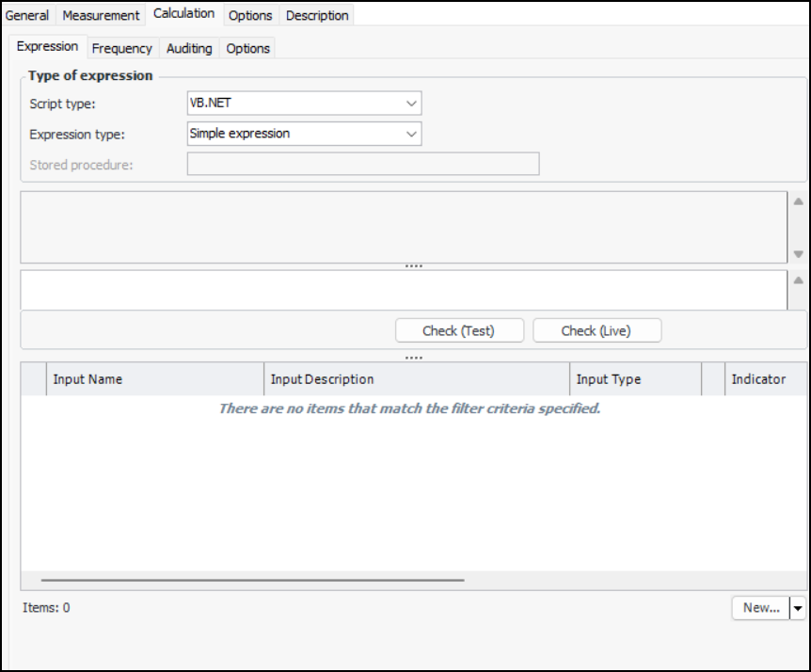
Task: Open the Auditing sub-tab
Action: [189, 48]
